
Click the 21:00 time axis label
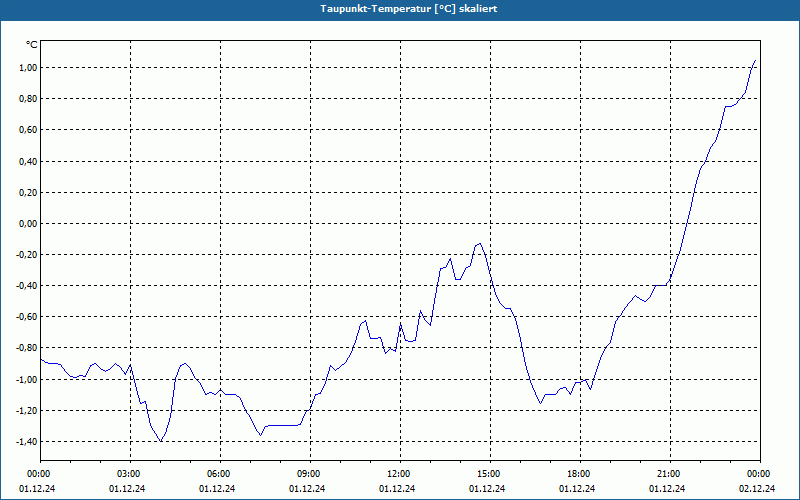coord(670,474)
